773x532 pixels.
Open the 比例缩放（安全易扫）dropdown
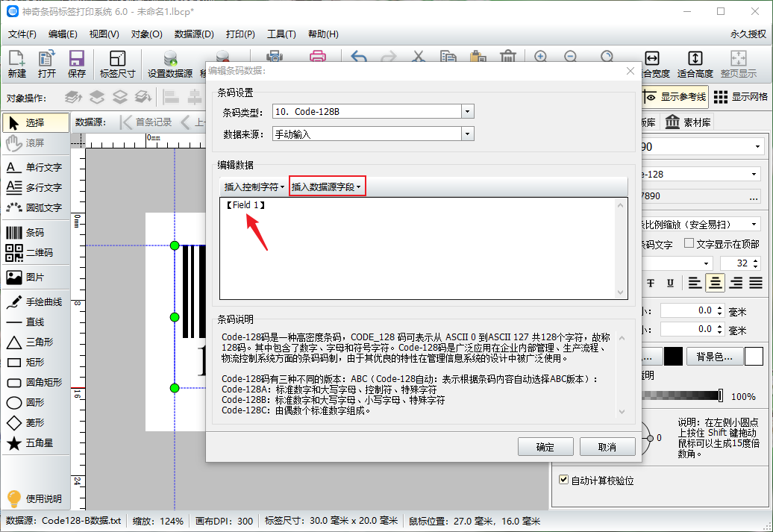(754, 225)
